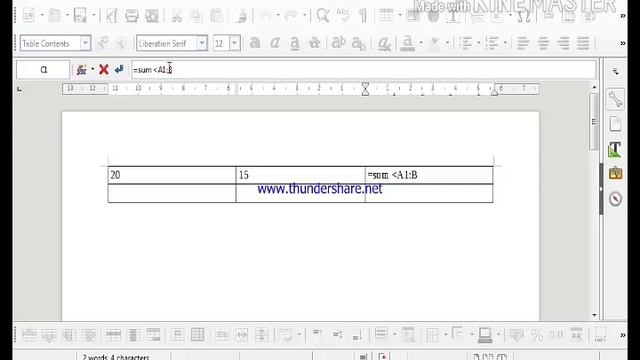This screenshot has height=360, width=640.
Task: Open Print Preview from the toolbar
Action: point(152,16)
